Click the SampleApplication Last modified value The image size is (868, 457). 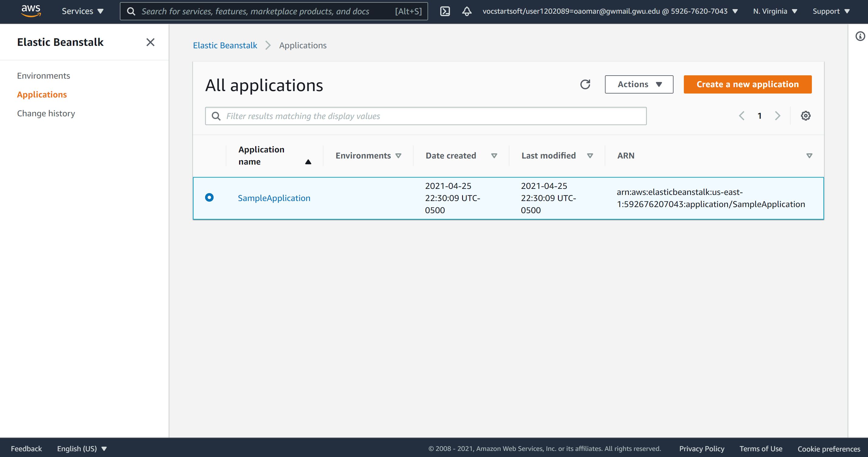(548, 198)
